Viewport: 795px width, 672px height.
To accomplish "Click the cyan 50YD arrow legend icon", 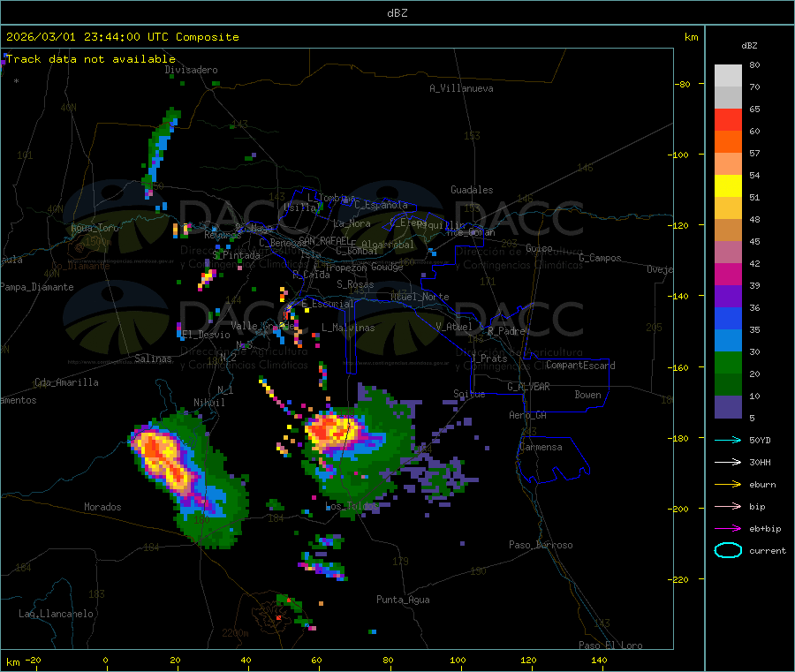I will [728, 440].
